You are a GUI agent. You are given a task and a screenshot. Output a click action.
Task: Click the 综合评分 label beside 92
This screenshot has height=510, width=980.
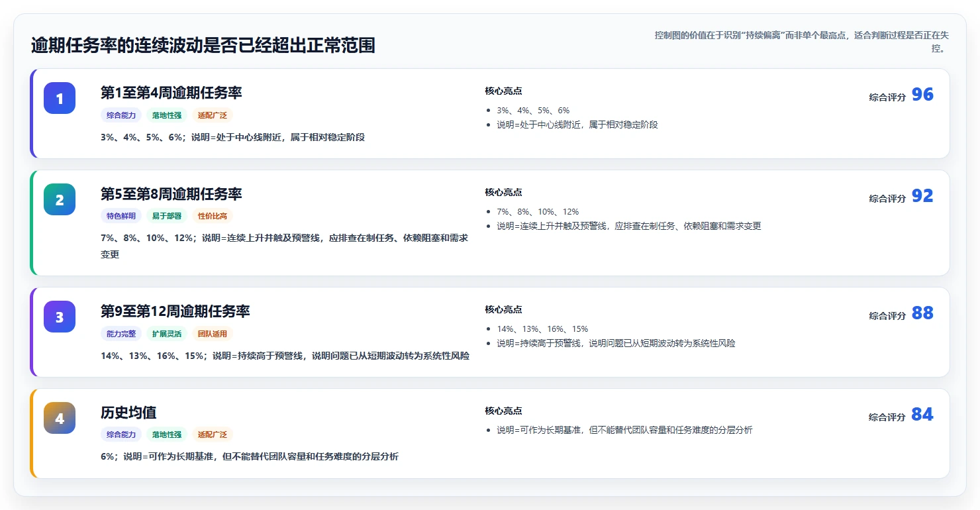(x=887, y=199)
